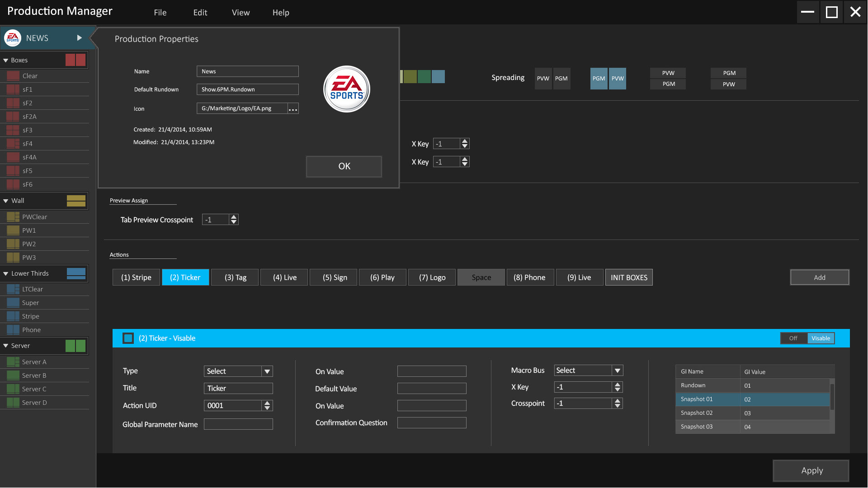Viewport: 868px width, 488px height.
Task: Switch the Ticker toggle to Off
Action: [793, 338]
